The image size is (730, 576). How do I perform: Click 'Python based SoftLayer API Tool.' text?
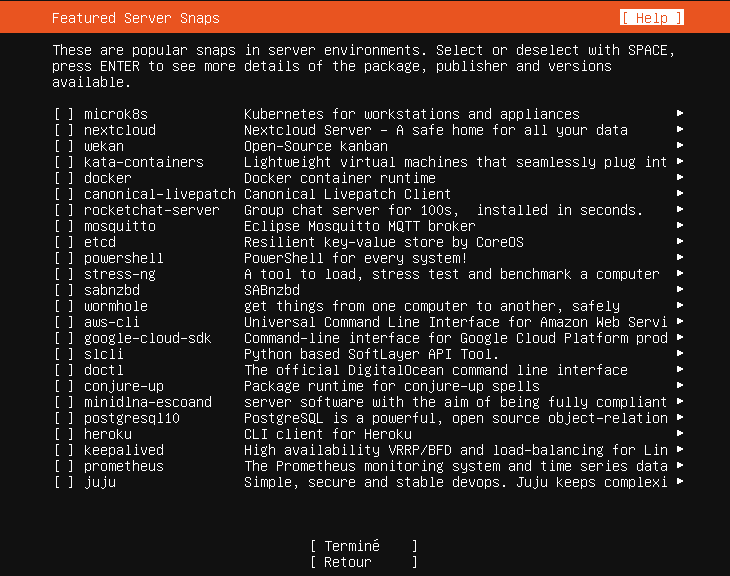(x=371, y=354)
